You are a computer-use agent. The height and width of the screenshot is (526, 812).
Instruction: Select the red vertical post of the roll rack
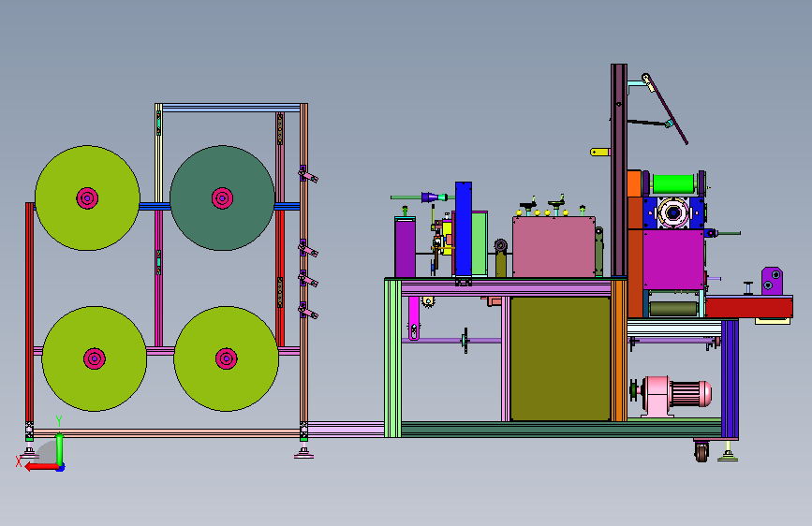coord(30,313)
